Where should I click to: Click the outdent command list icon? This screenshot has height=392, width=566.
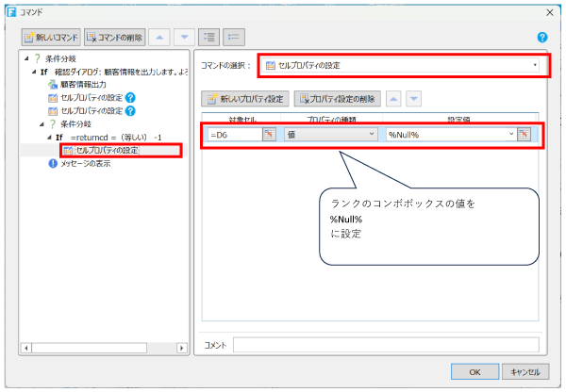pyautogui.click(x=234, y=37)
